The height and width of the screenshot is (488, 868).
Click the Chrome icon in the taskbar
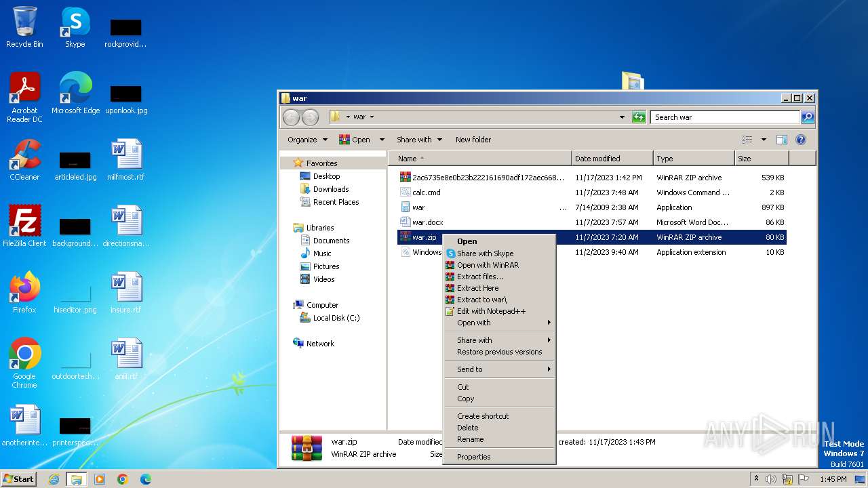tap(123, 479)
